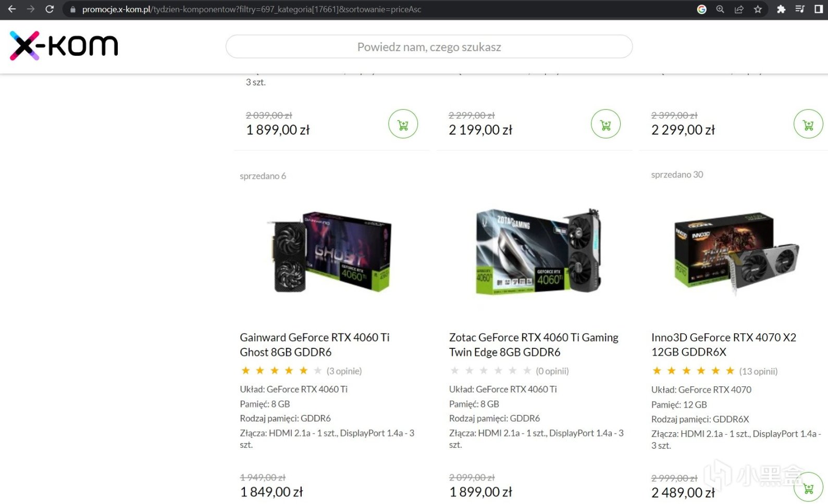Image resolution: width=828 pixels, height=504 pixels.
Task: Click the Zotac price 1 899,00 zł
Action: [x=480, y=492]
